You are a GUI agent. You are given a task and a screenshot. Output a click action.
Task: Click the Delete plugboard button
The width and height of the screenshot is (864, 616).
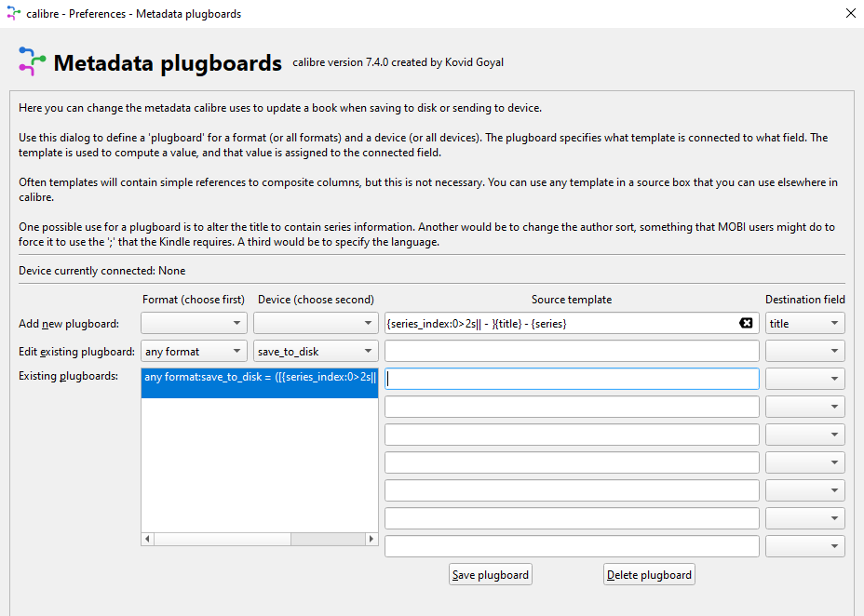click(x=649, y=575)
